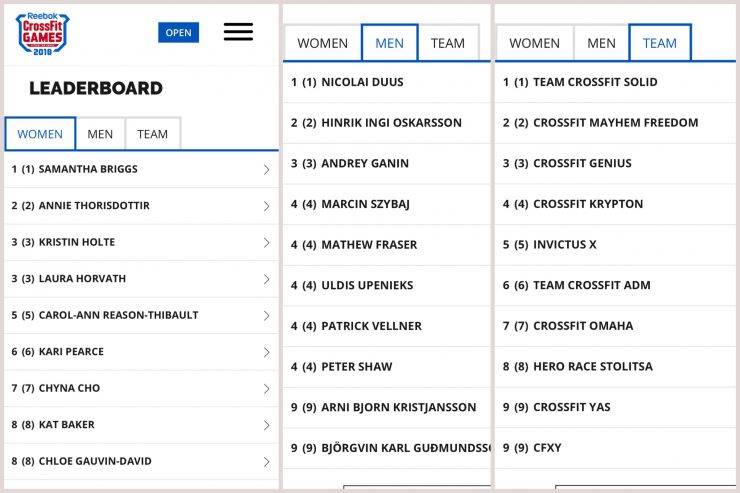Expand Carol-Ann Reason-Thibault row chevron
This screenshot has height=493, width=740.
coord(267,316)
